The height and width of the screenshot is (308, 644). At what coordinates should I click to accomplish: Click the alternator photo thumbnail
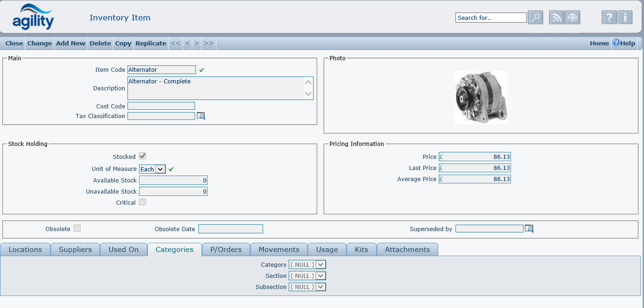[481, 97]
